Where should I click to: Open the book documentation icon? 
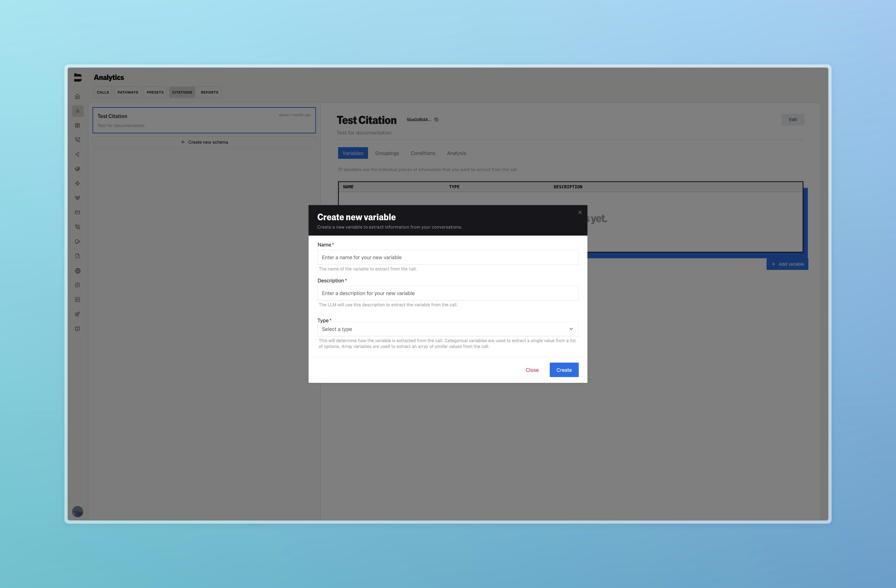(x=77, y=329)
